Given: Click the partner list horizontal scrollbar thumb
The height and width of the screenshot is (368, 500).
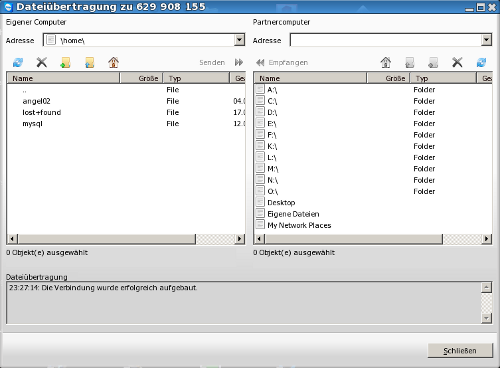Looking at the screenshot, I should point(354,239).
